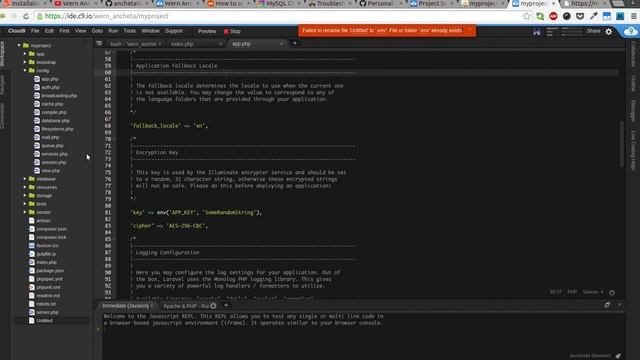Click the Preview button
The height and width of the screenshot is (360, 640).
pyautogui.click(x=207, y=31)
